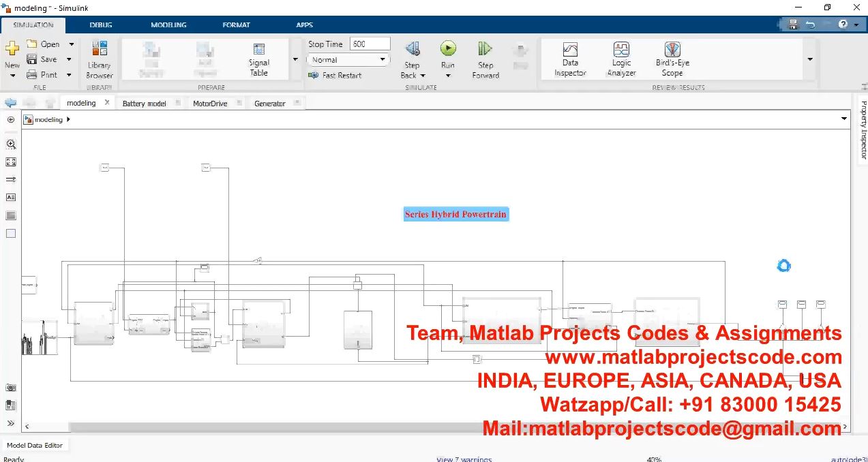Select the Area box tool in palette
Image resolution: width=868 pixels, height=462 pixels.
[10, 233]
